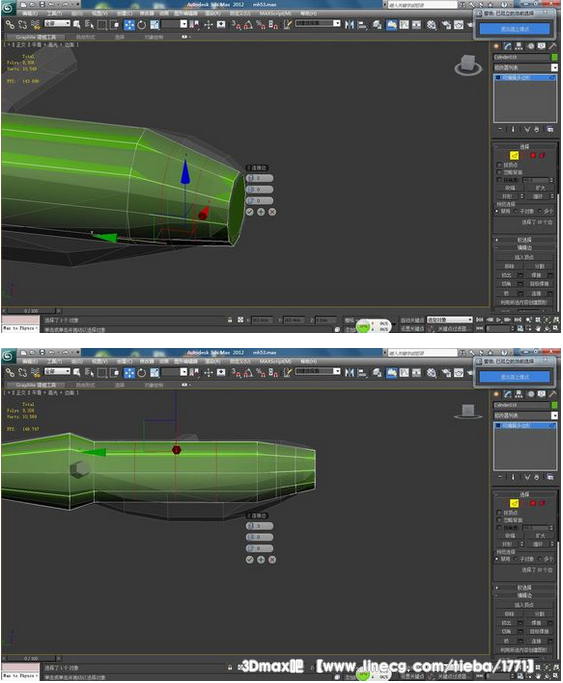Select Multi preview-selection radio, upper screenshot
Image resolution: width=563 pixels, height=683 pixels.
tap(540, 211)
